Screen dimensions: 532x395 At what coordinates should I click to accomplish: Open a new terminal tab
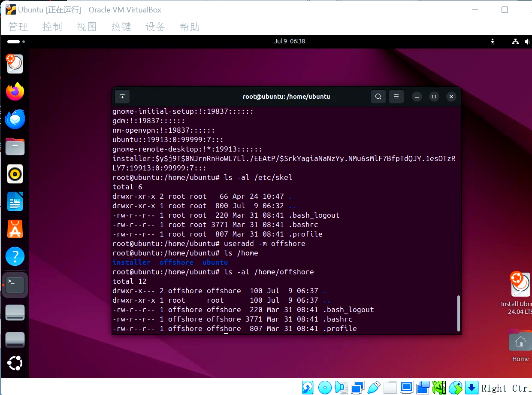click(x=122, y=97)
